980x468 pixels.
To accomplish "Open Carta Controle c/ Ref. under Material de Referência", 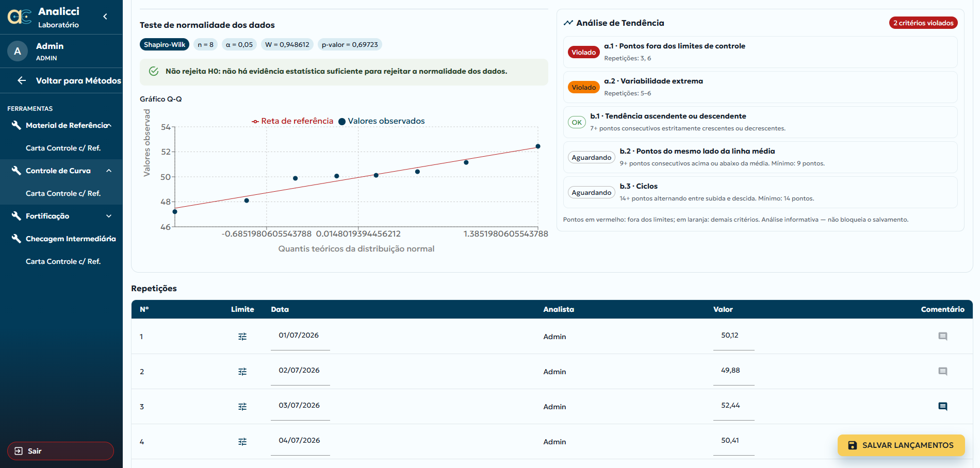I will [63, 148].
